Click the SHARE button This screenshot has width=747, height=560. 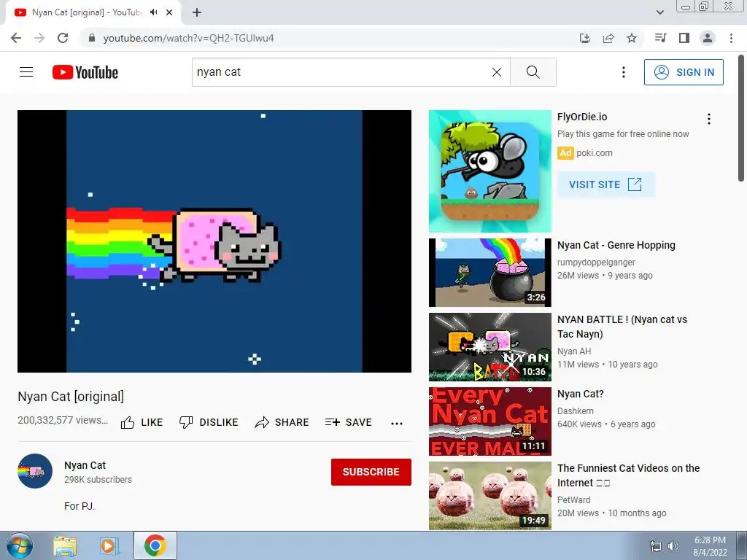point(282,422)
